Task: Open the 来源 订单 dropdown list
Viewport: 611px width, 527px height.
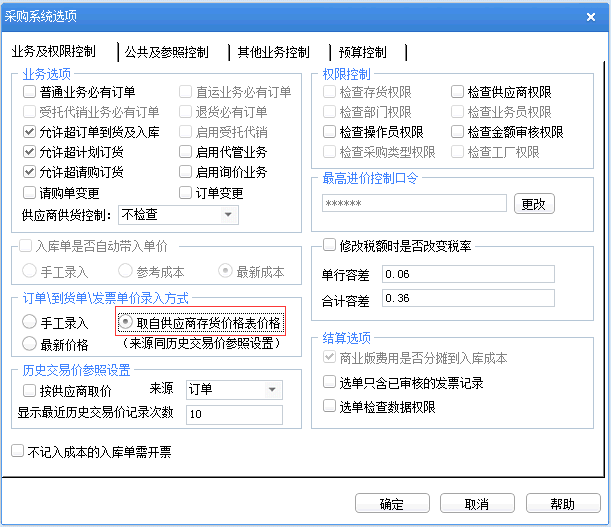Action: pyautogui.click(x=273, y=388)
